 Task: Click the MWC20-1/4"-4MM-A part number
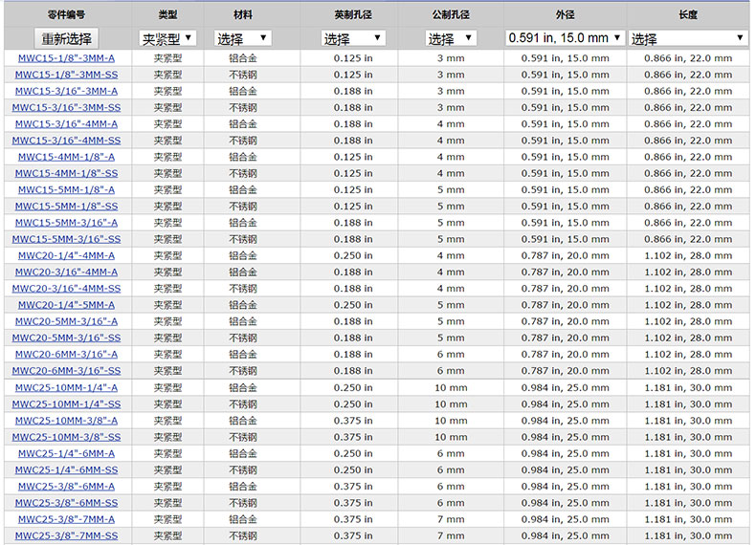(x=66, y=255)
